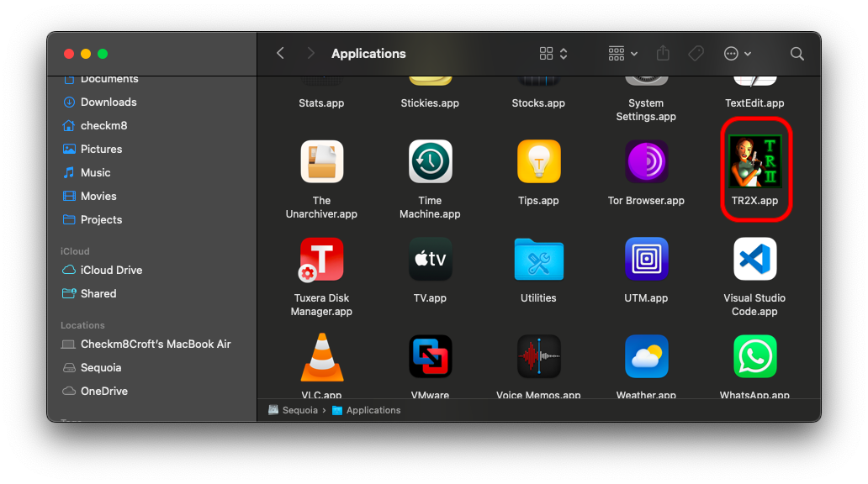Select UTM.app icon
This screenshot has height=484, width=868.
(646, 260)
